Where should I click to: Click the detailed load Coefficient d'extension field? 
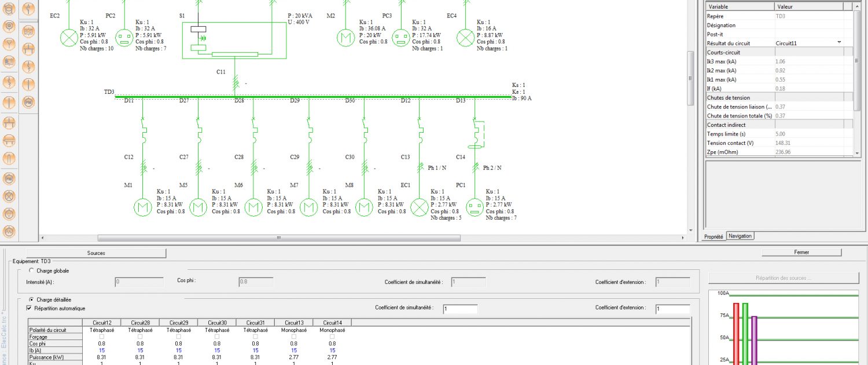tap(673, 309)
